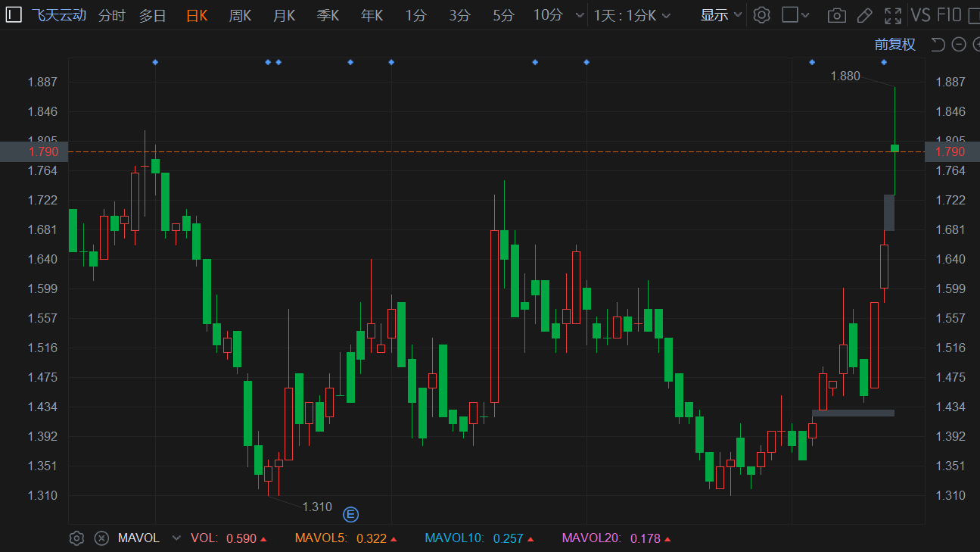Click the 1.790 price label on axis
The image size is (980, 552).
pyautogui.click(x=950, y=151)
